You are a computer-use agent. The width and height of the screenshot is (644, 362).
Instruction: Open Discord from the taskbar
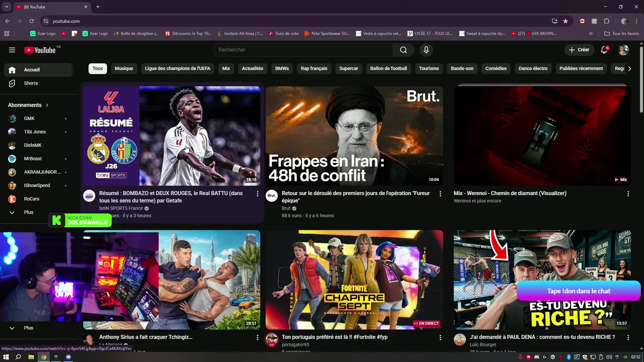[69, 357]
